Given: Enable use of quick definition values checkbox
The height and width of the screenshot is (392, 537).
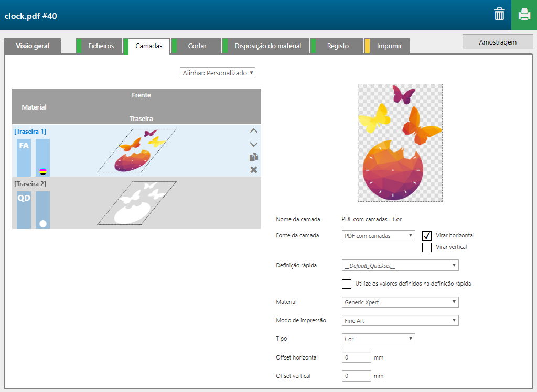Looking at the screenshot, I should point(347,284).
